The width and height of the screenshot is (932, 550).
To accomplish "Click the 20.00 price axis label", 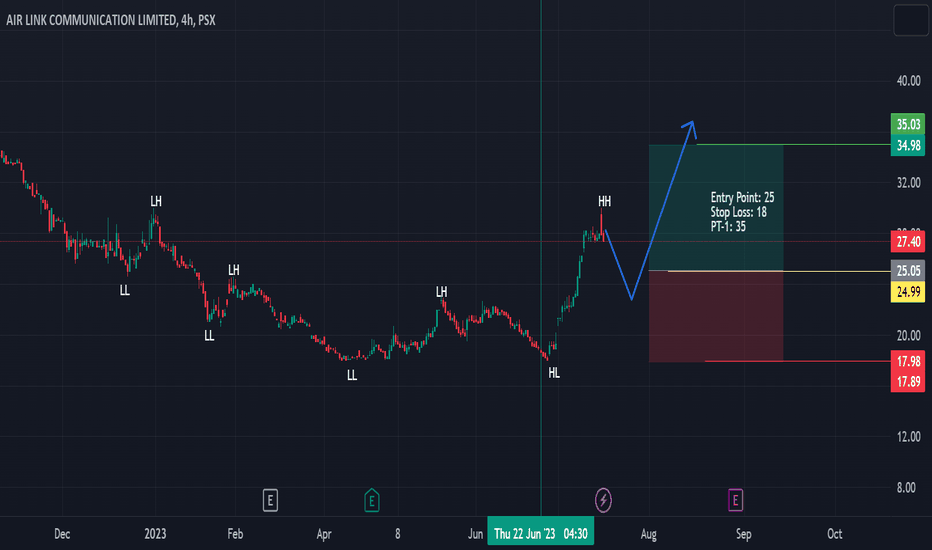I will pyautogui.click(x=908, y=335).
